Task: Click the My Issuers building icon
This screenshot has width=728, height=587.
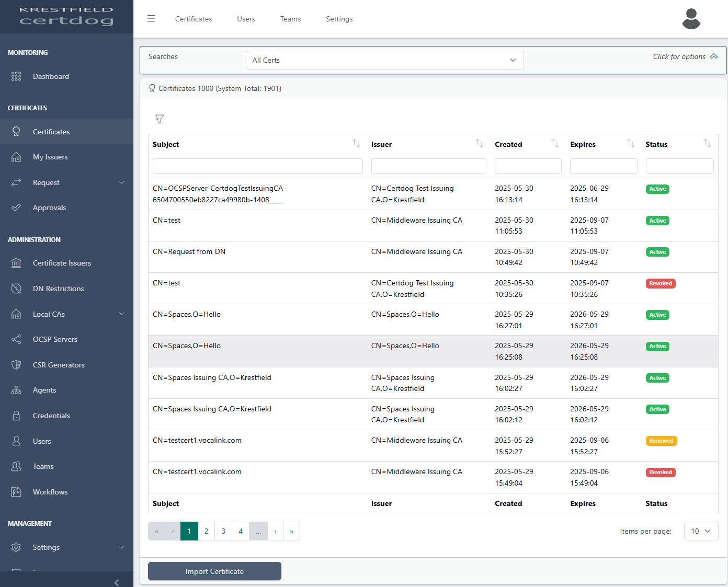Action: [16, 157]
